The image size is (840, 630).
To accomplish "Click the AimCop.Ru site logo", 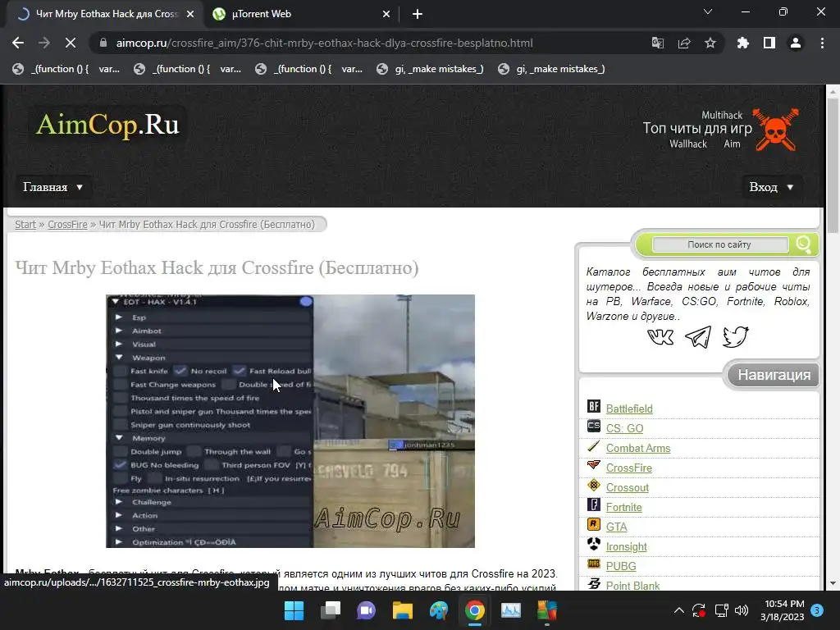I will pos(107,125).
